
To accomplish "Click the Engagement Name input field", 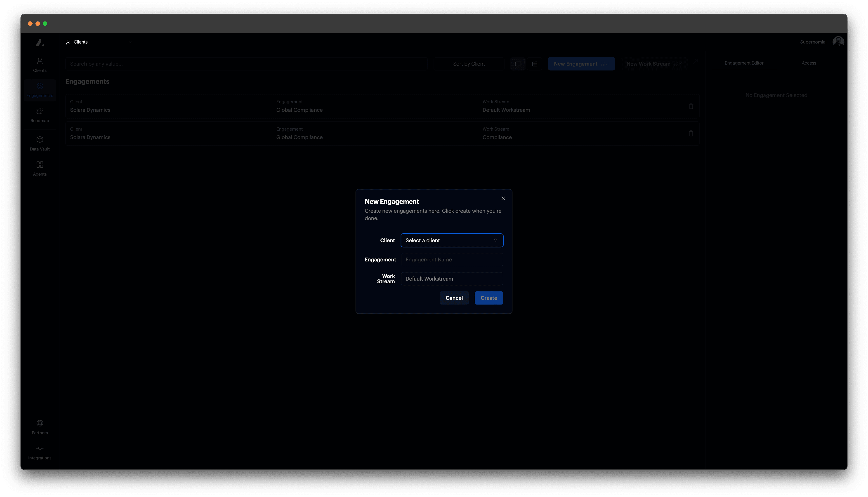I will 451,259.
